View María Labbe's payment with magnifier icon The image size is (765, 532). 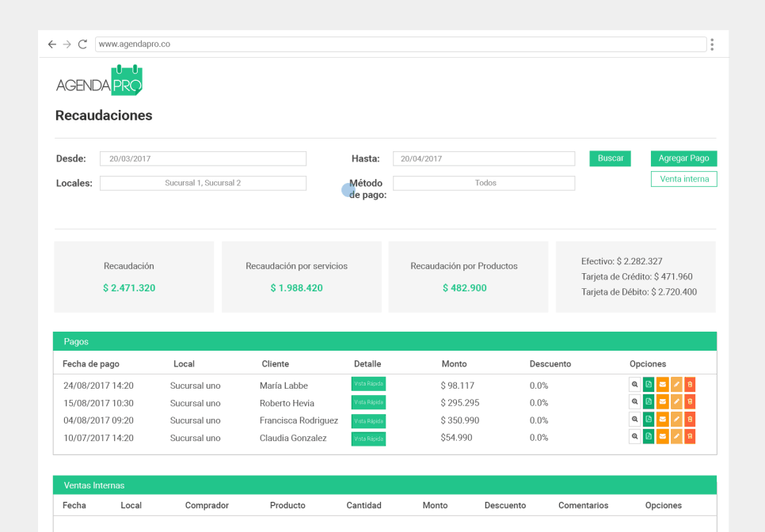tap(635, 384)
